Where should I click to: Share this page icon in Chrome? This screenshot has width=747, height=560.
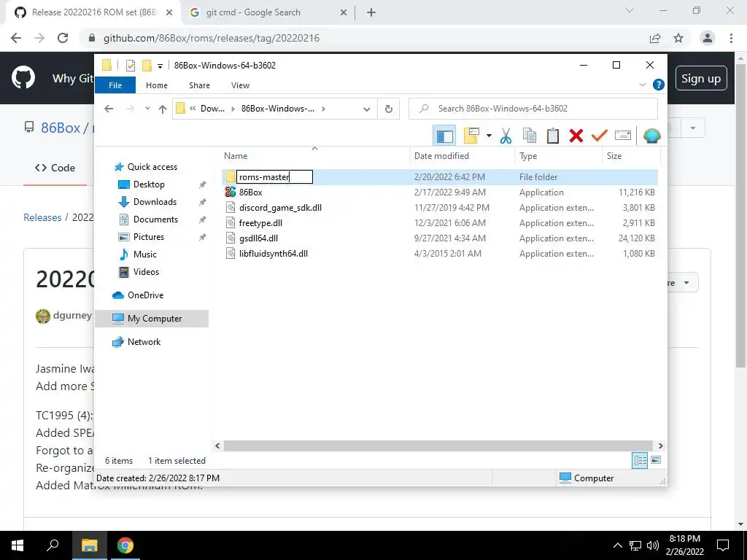[655, 38]
